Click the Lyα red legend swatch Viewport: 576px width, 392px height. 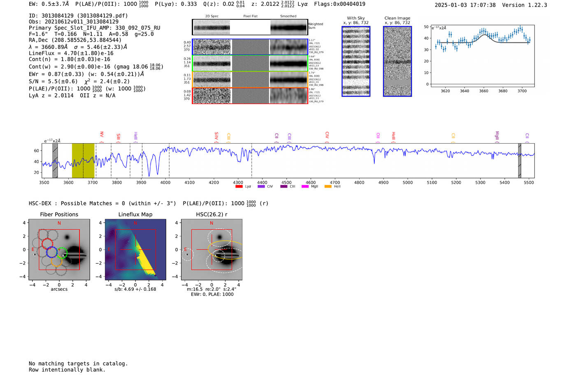click(x=239, y=186)
